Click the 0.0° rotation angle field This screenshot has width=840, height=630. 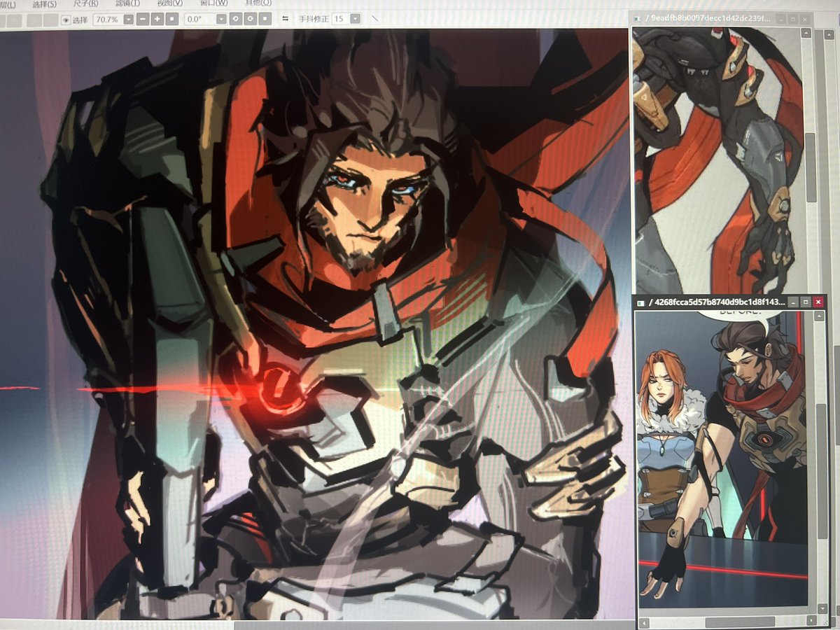pyautogui.click(x=199, y=20)
